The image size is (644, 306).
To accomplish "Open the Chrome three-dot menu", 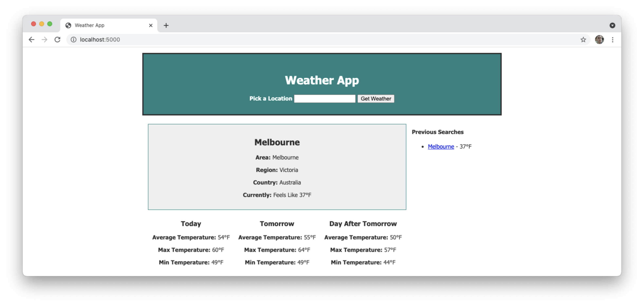I will pos(612,40).
